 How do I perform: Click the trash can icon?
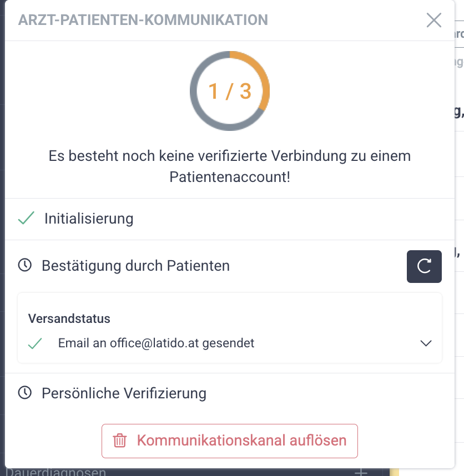120,441
